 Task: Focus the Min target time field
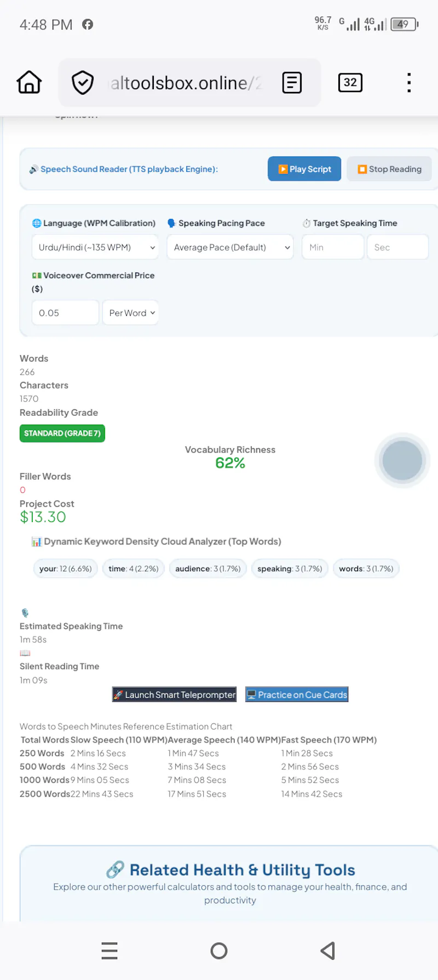(x=333, y=247)
